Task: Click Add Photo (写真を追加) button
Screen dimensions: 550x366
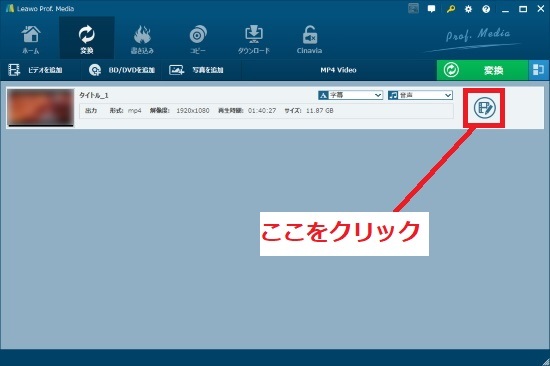Action: tap(196, 70)
